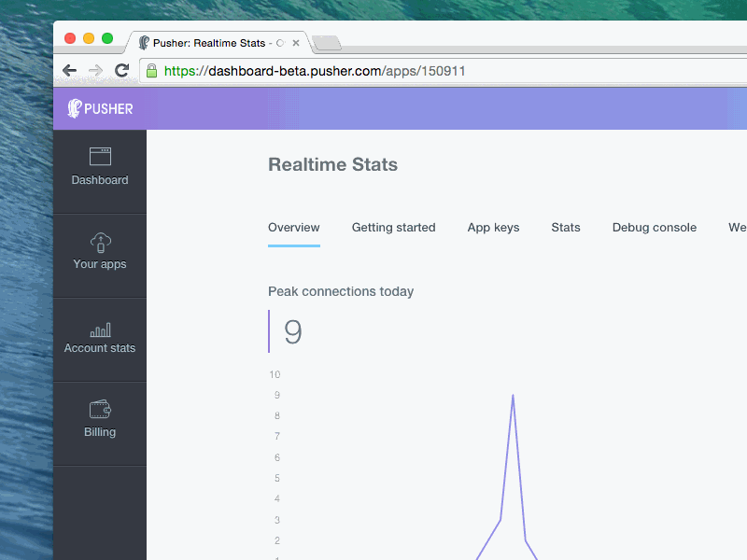The image size is (747, 560).
Task: Click the Realtime Stats heading
Action: pos(332,164)
